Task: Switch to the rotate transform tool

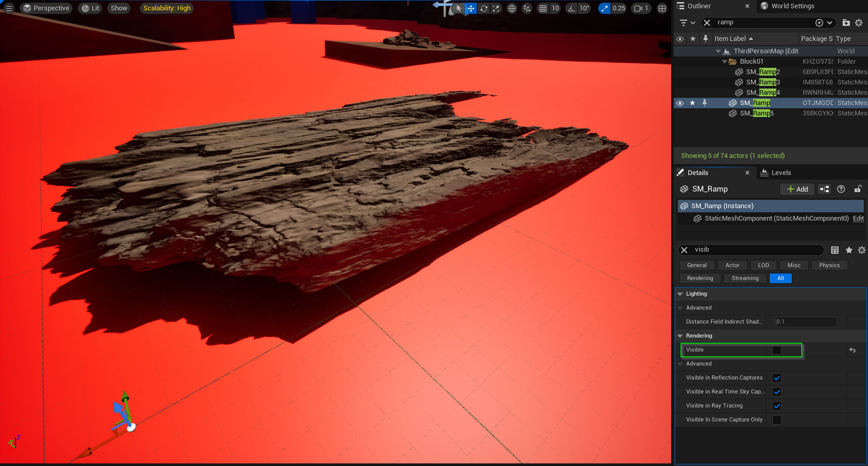Action: point(484,8)
